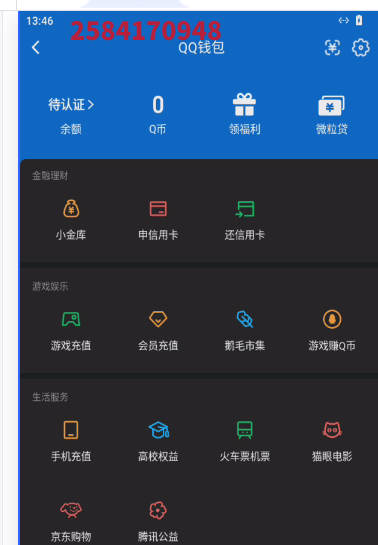Open 小金库 money bag icon
The height and width of the screenshot is (545, 378).
(x=71, y=209)
